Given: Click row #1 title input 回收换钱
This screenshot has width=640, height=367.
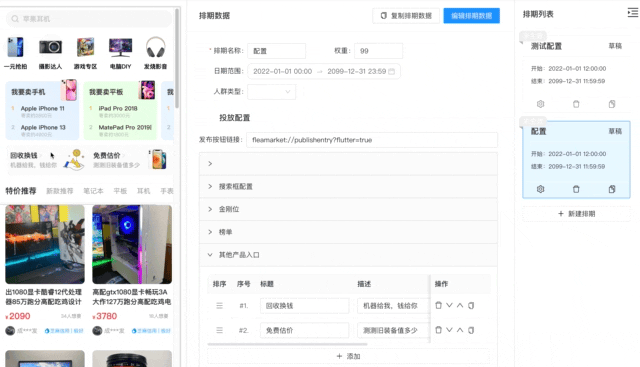Looking at the screenshot, I should point(304,306).
